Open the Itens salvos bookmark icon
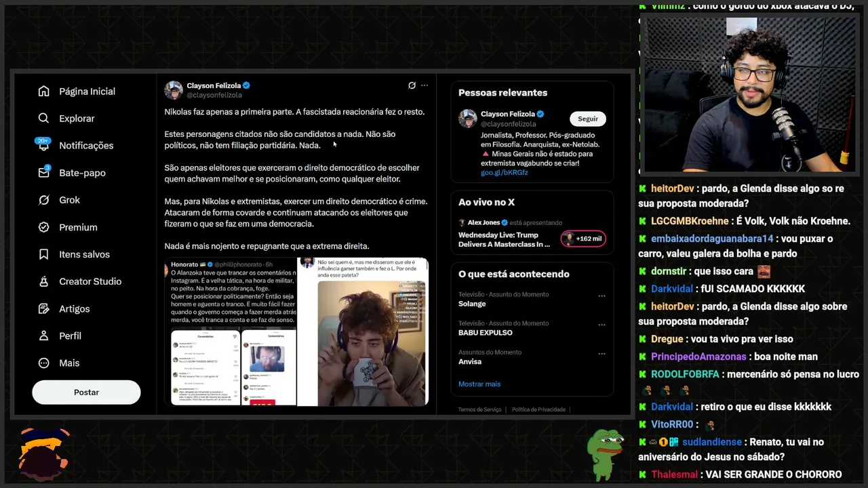This screenshot has height=488, width=868. [x=44, y=254]
